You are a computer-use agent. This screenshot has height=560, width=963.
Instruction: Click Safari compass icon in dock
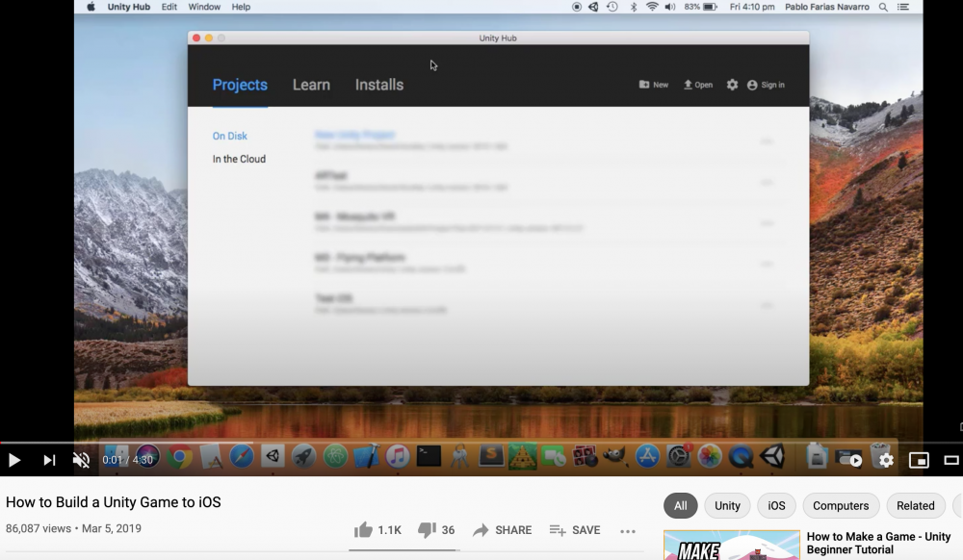pyautogui.click(x=242, y=457)
